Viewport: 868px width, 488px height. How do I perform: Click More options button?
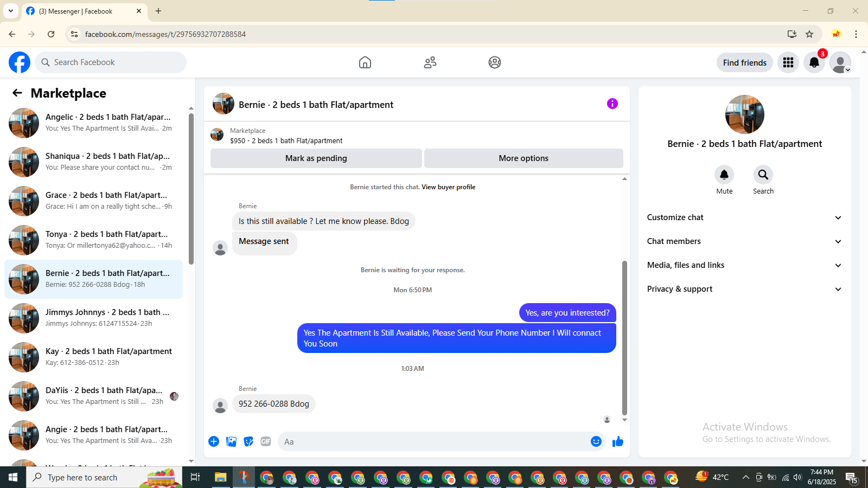click(x=524, y=158)
